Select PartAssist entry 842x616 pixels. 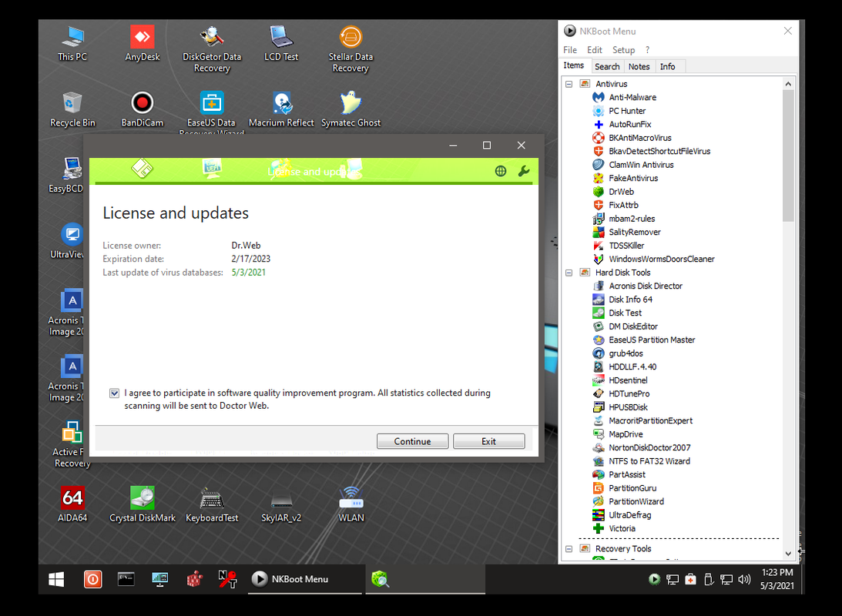[x=619, y=474]
